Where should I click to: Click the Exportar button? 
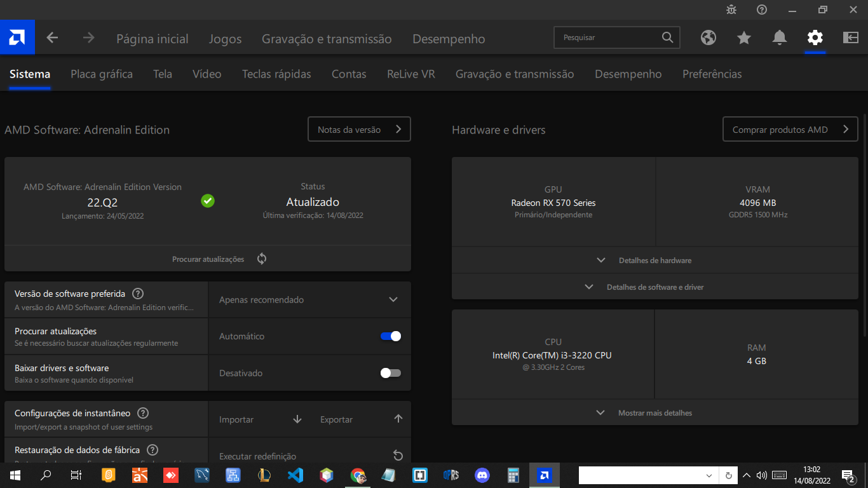[362, 419]
